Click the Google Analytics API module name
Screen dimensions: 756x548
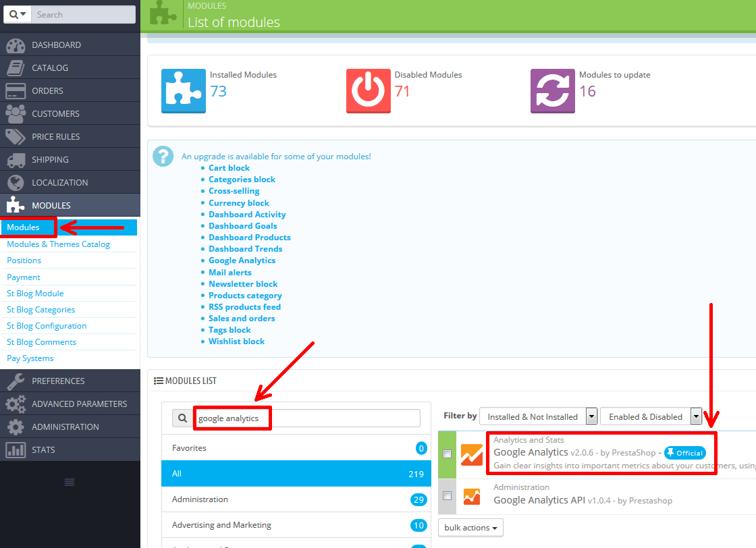coord(539,500)
